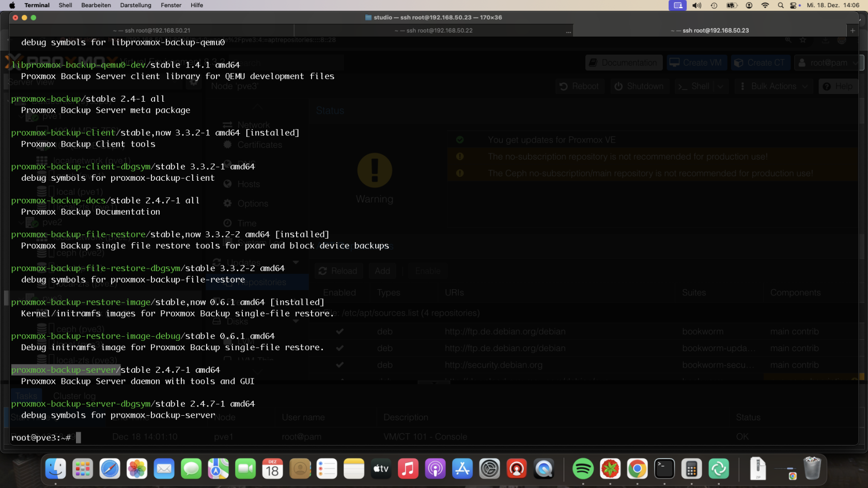Open Launchpad in the Dock

[83, 469]
